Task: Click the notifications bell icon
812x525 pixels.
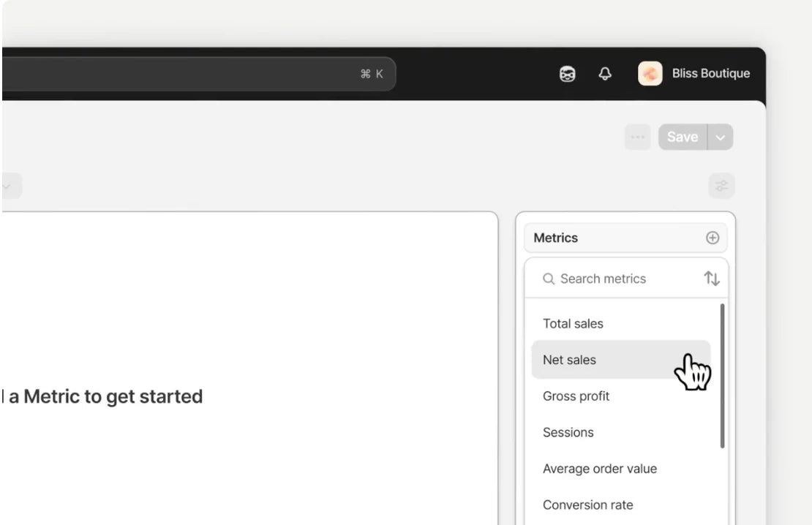Action: coord(605,74)
